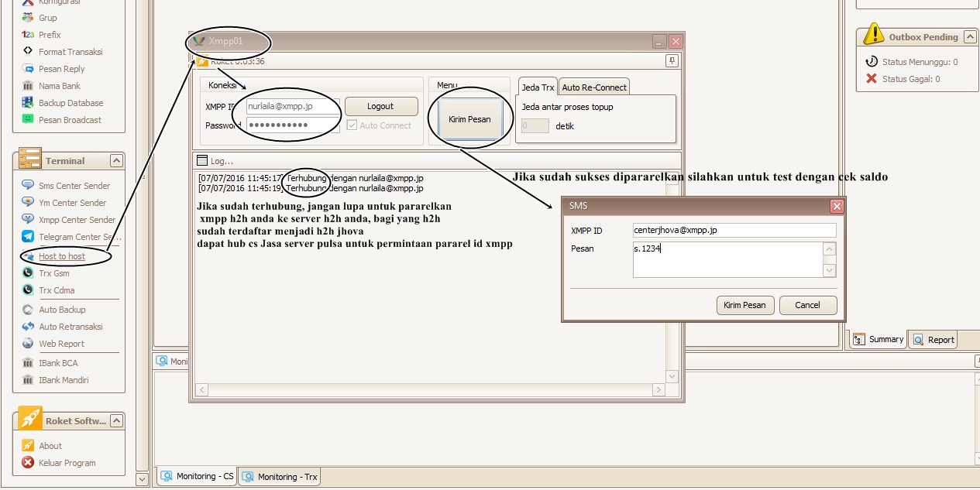
Task: Open Web Report globe icon
Action: (x=28, y=344)
